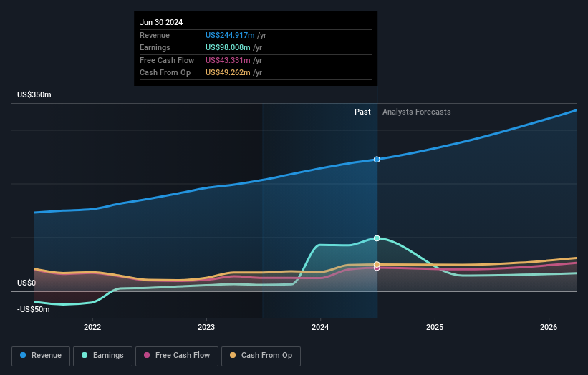Click the US$0 y-axis label
Screen dimensions: 588x375
(26, 283)
